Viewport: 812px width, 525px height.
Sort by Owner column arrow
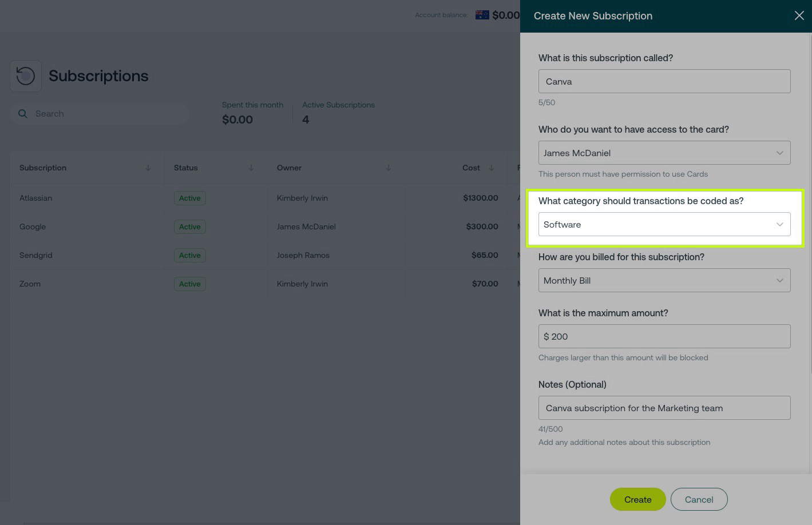(x=389, y=168)
